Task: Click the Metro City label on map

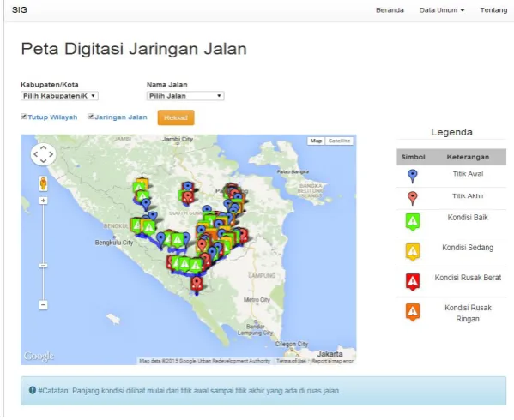Action: pos(257,299)
